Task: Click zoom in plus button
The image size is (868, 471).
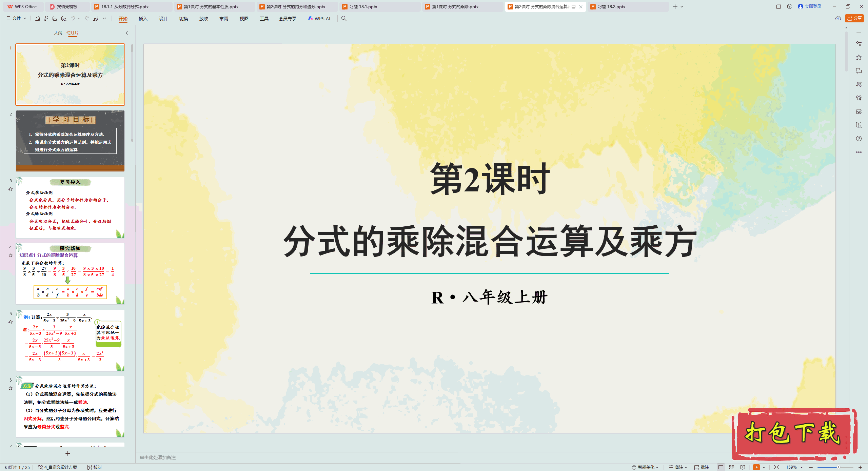Action: point(860,467)
